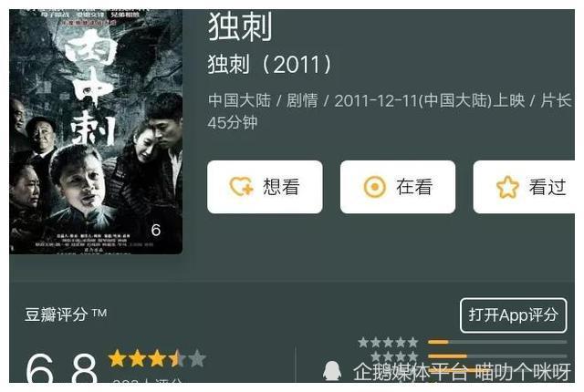The height and width of the screenshot is (392, 584).
Task: Click the movie info line with release date
Action: click(390, 111)
